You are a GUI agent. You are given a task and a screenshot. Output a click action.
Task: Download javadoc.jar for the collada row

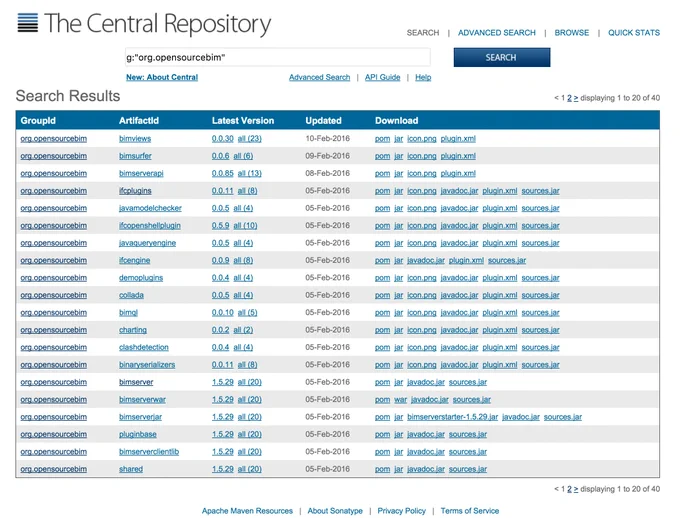(459, 295)
